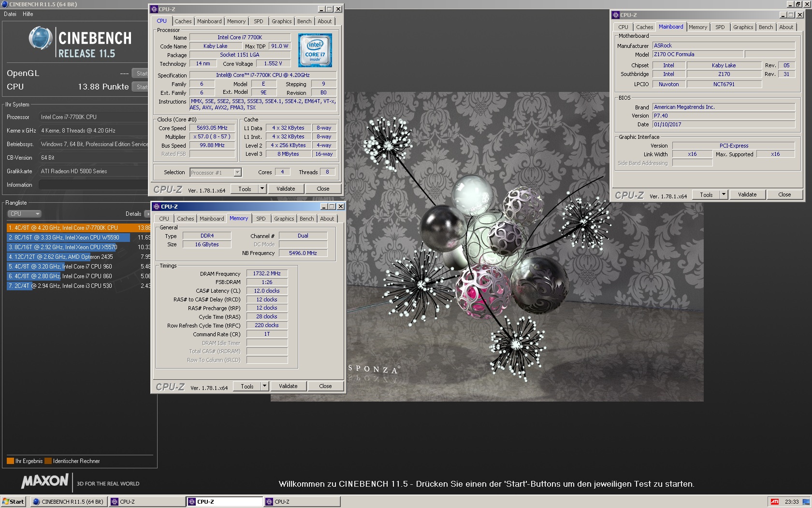Click Validate in CPU-Z Mainboard window
812x508 pixels.
[x=747, y=194]
